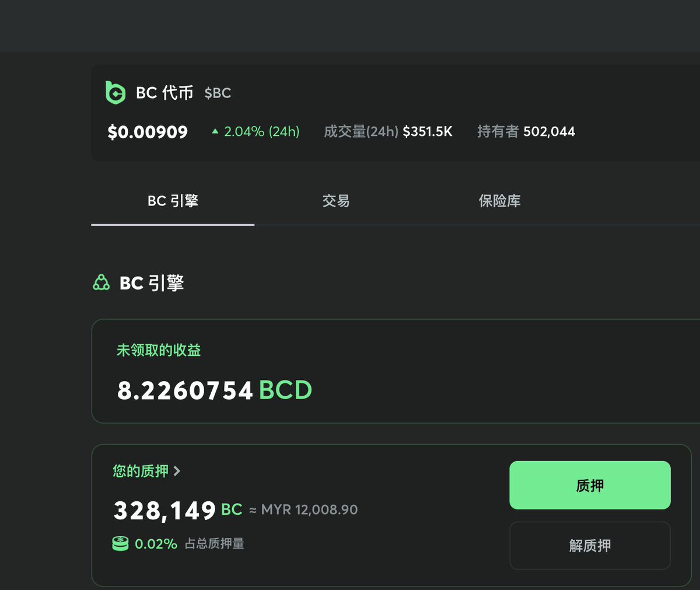Click the 0.02% 占总质押量 share text

[190, 544]
